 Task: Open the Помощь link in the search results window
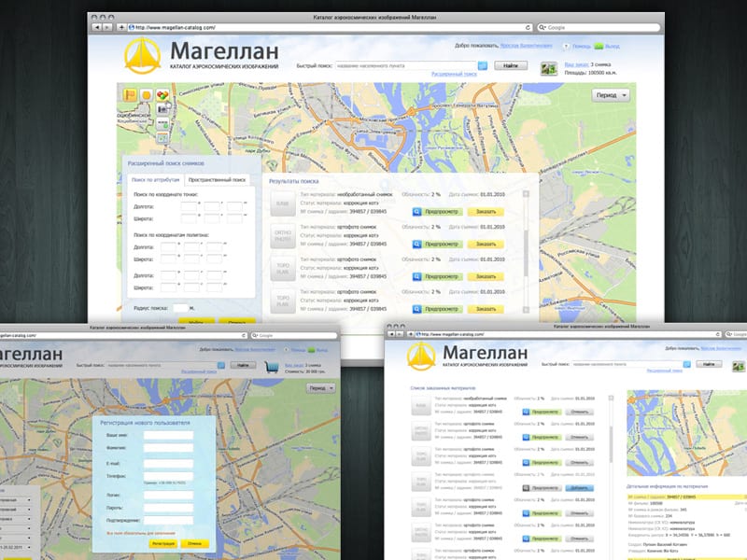pyautogui.click(x=581, y=46)
